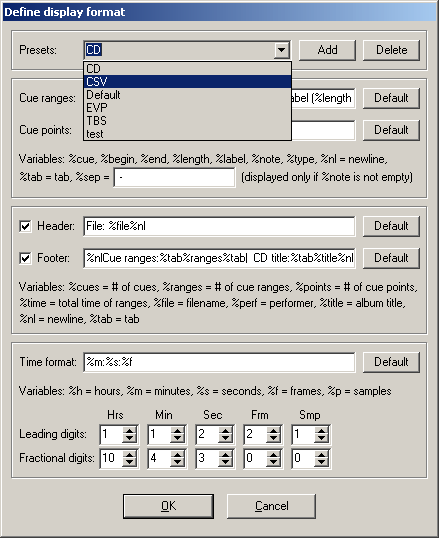Decrease Sec fractional digits down arrow
The height and width of the screenshot is (538, 439).
click(x=226, y=463)
